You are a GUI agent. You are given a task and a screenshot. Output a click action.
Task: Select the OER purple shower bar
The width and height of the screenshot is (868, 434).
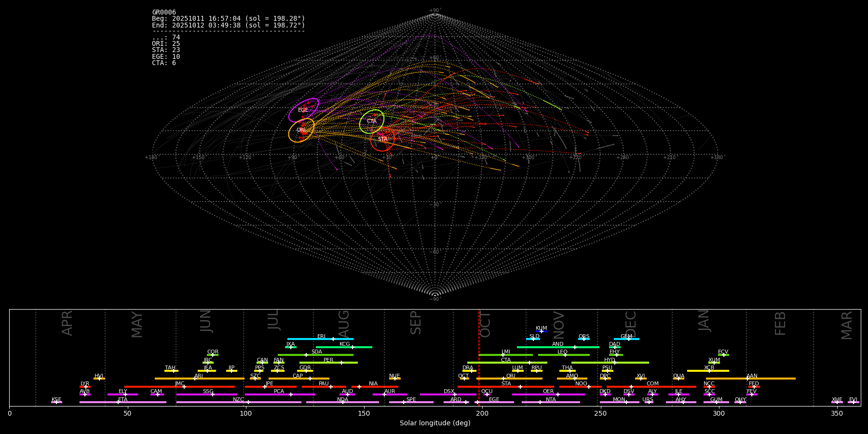(x=548, y=394)
